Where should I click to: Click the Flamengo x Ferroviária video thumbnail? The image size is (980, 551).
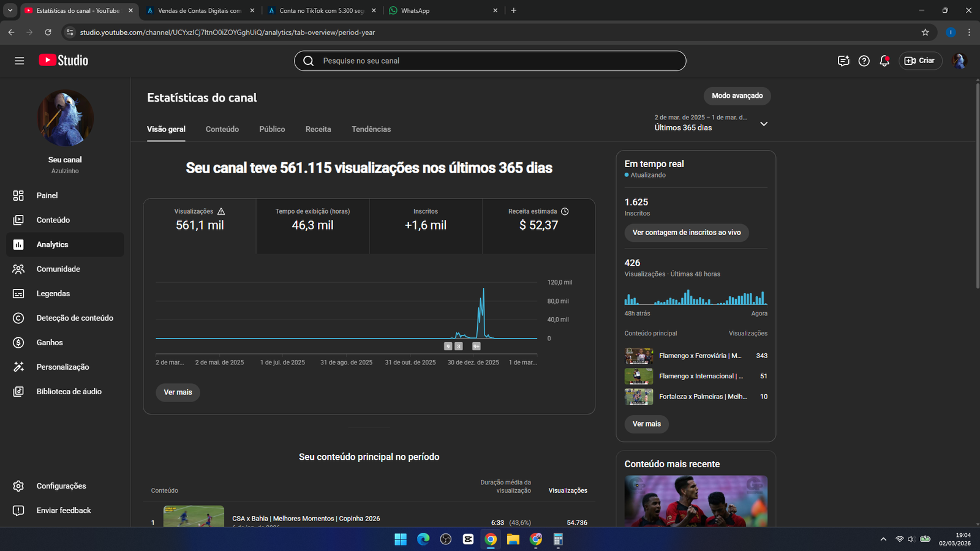point(639,356)
